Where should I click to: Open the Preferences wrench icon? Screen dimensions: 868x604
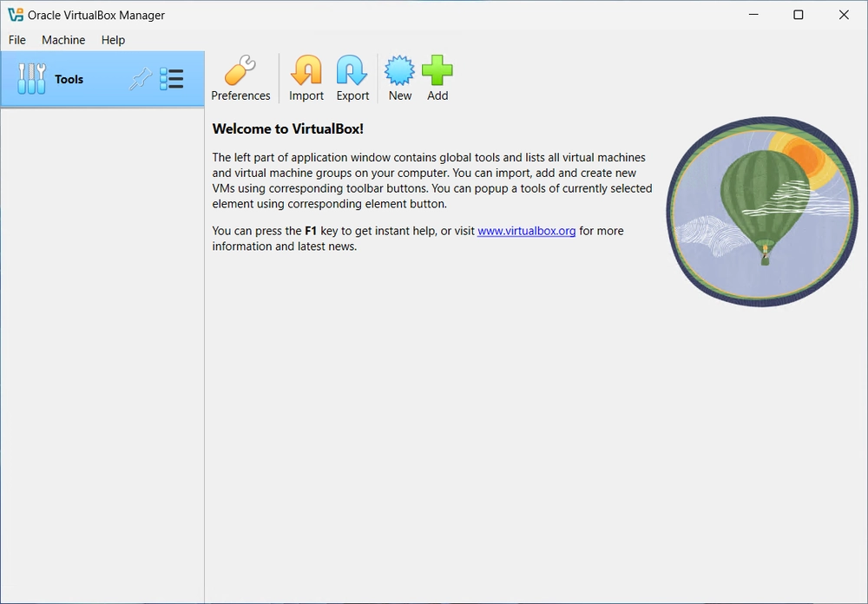pyautogui.click(x=240, y=71)
